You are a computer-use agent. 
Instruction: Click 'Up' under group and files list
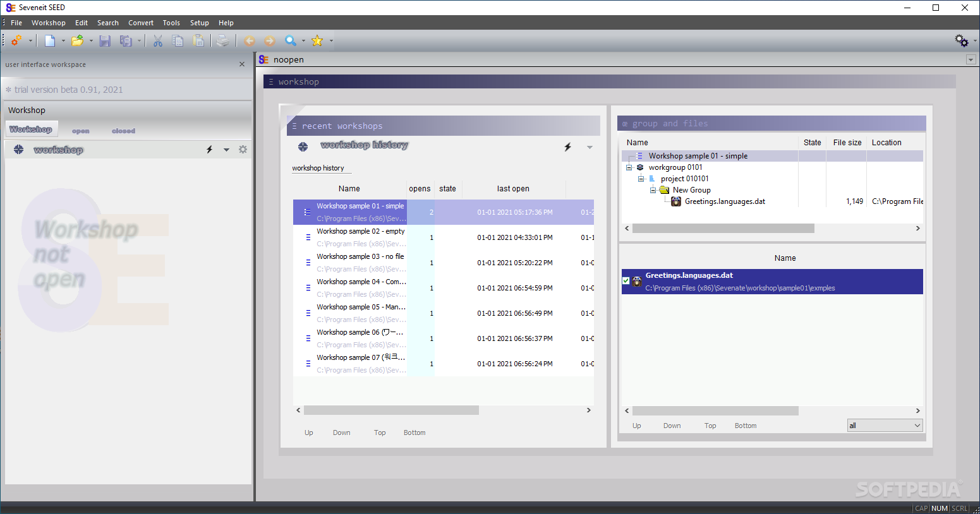coord(637,426)
